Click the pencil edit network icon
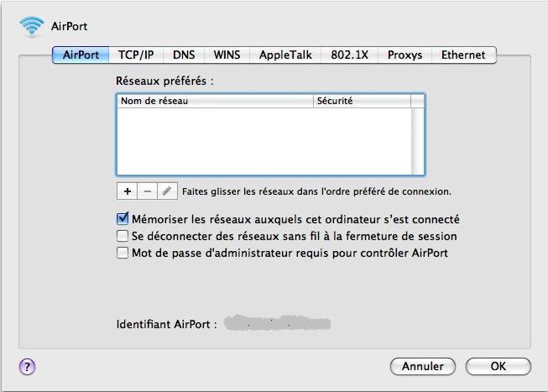Image resolution: width=548 pixels, height=392 pixels. pyautogui.click(x=167, y=191)
